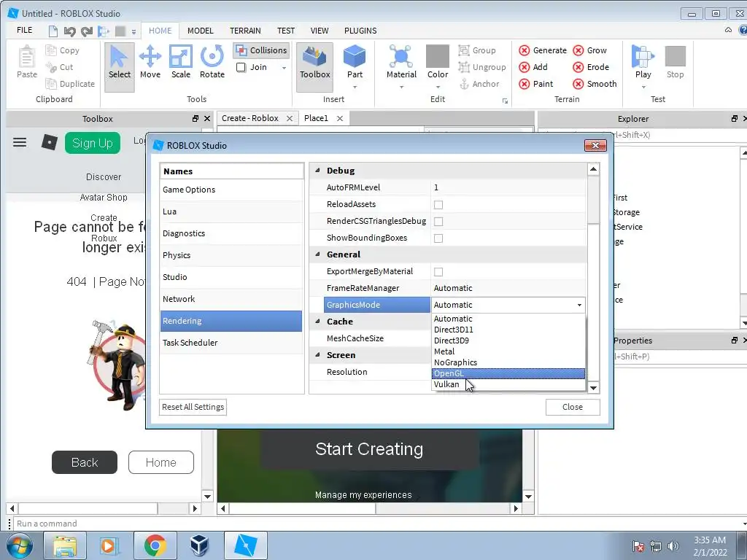Select the Move tool icon
The image size is (747, 560).
[150, 57]
